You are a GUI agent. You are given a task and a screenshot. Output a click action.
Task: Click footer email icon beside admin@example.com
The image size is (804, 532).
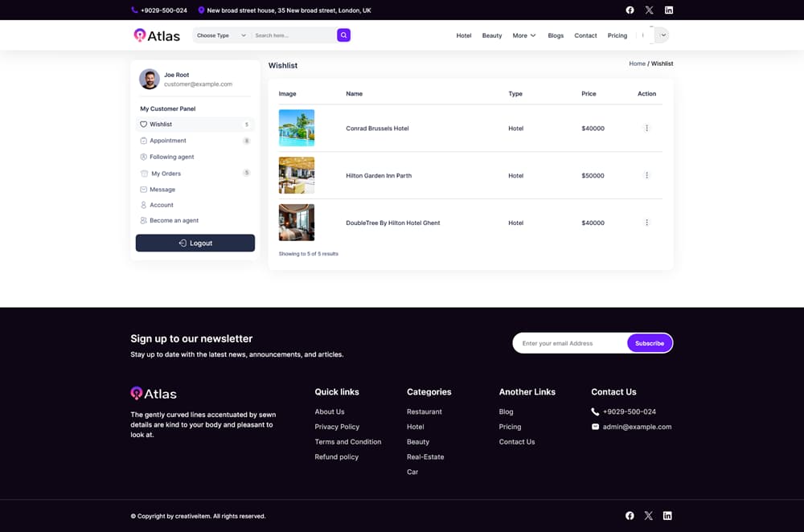[x=595, y=427]
